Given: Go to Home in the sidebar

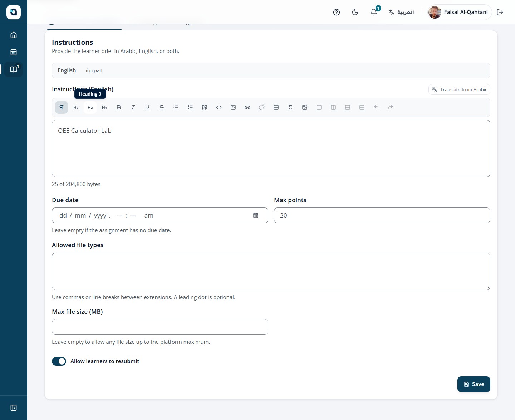Looking at the screenshot, I should coord(14,35).
